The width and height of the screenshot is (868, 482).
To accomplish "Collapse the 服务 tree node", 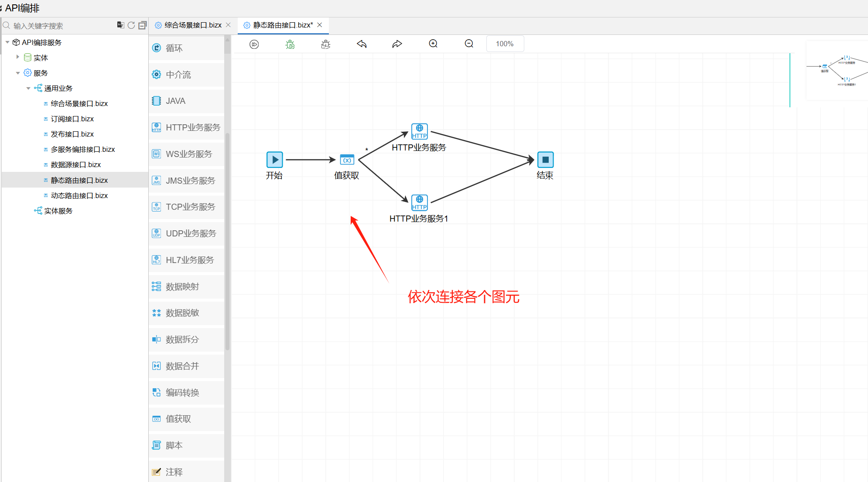I will pos(18,73).
